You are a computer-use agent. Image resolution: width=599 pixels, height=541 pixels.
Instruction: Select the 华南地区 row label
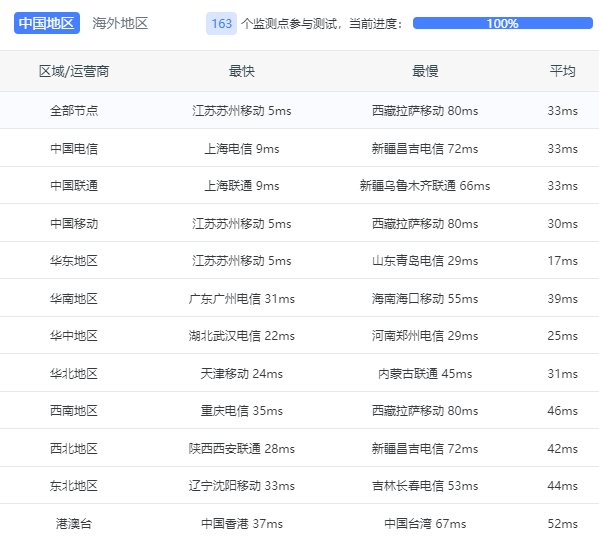(x=74, y=298)
